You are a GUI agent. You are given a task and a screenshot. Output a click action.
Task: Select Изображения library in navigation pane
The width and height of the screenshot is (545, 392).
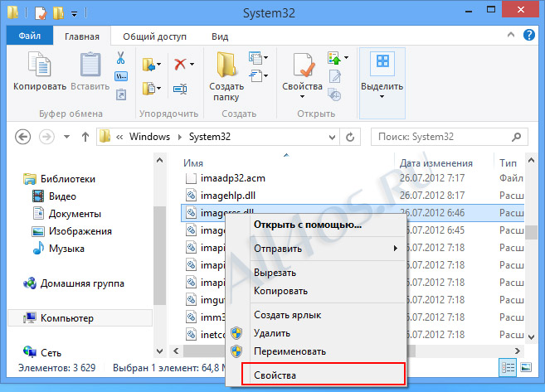point(71,231)
